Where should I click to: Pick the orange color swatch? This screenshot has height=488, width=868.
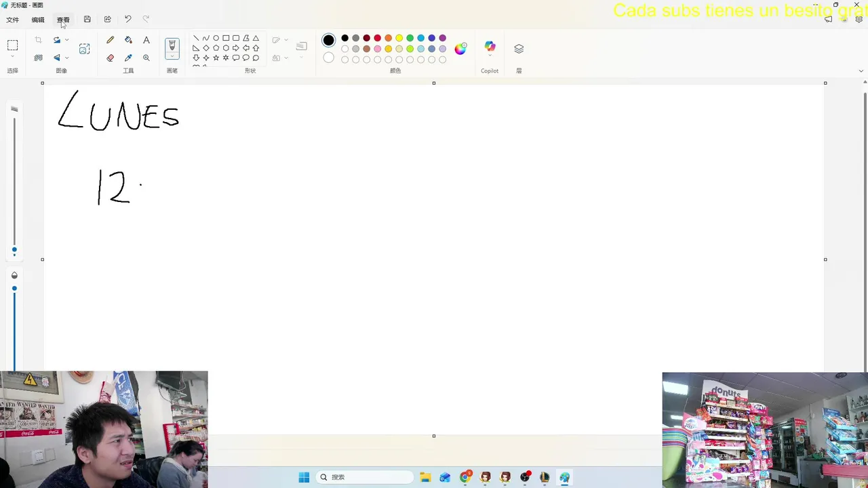coord(388,38)
